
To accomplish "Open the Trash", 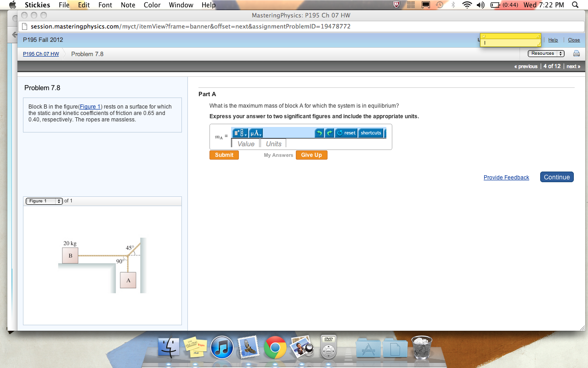I will 422,347.
